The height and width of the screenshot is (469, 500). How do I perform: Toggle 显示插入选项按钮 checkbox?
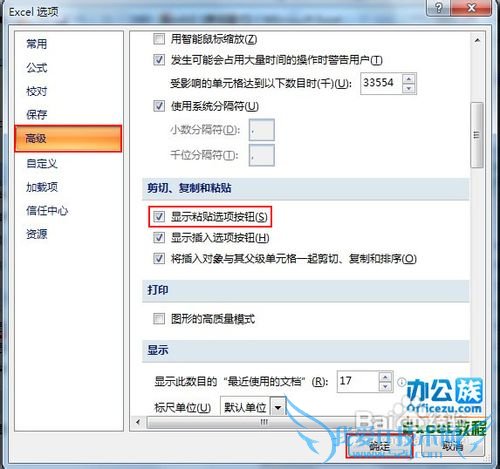point(159,238)
